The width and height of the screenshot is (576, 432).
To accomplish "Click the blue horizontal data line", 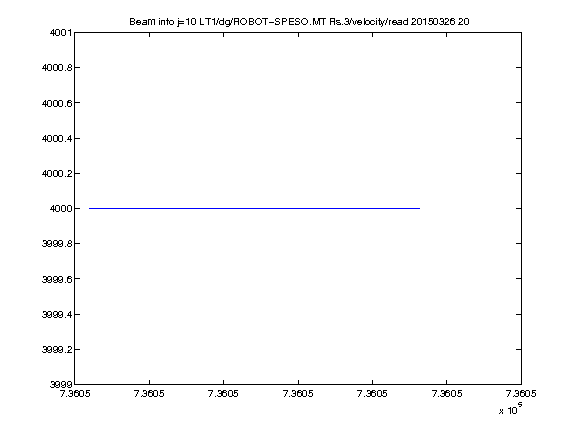I will (254, 208).
